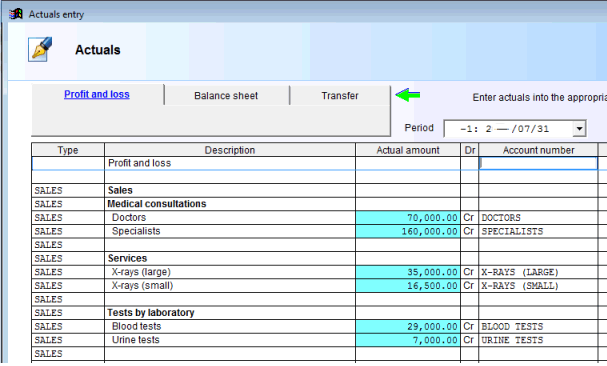Click the Specialists description cell
607x366 pixels.
(230, 231)
